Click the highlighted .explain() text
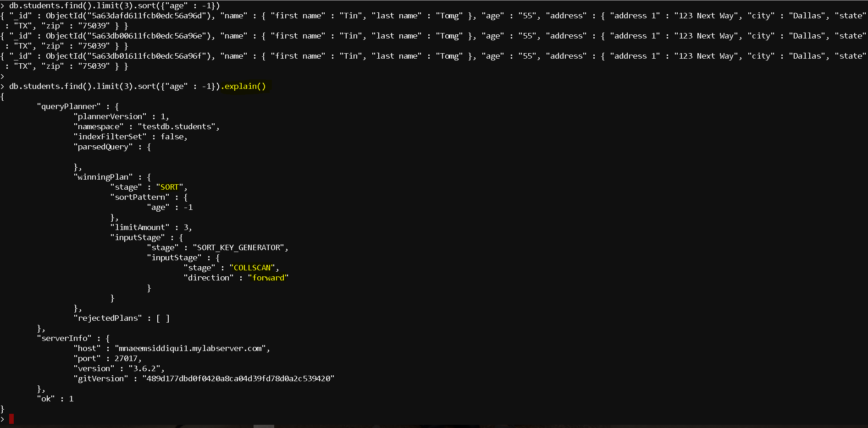This screenshot has width=868, height=428. click(x=243, y=86)
